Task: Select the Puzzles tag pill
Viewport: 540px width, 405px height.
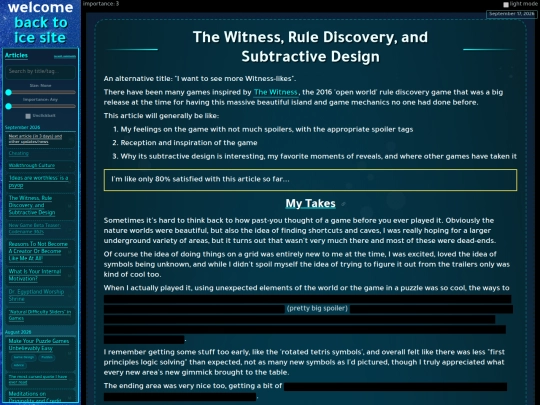Action: click(x=46, y=357)
